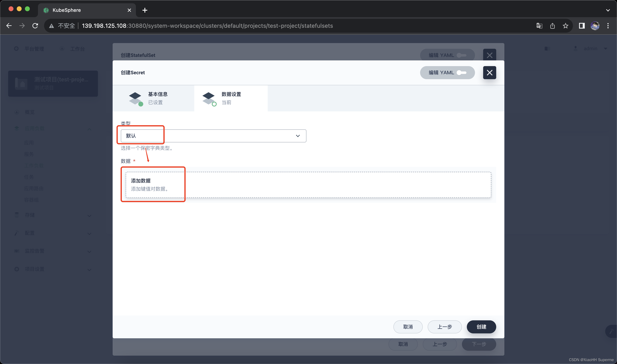The image size is (617, 364).
Task: Click the 创建 button
Action: coord(481,327)
